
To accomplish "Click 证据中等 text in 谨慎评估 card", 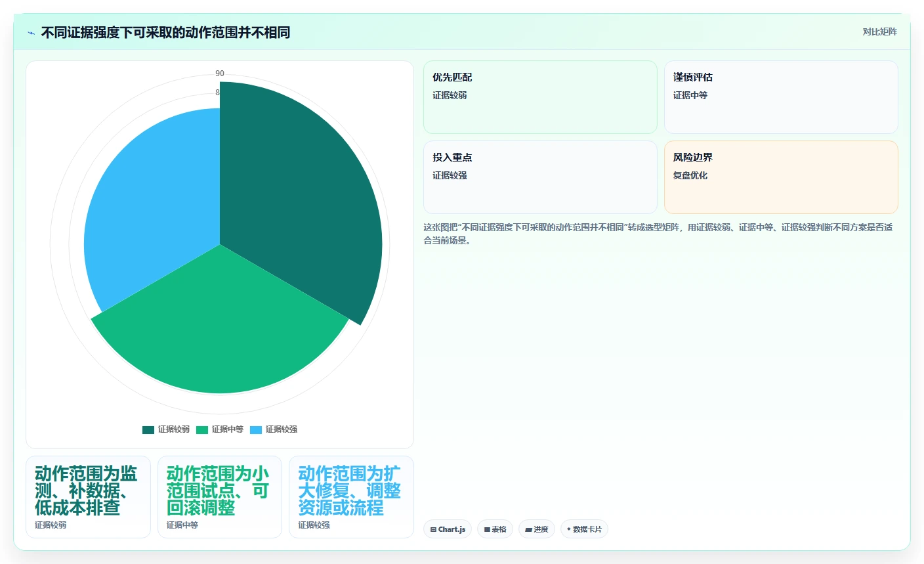I will coord(690,95).
